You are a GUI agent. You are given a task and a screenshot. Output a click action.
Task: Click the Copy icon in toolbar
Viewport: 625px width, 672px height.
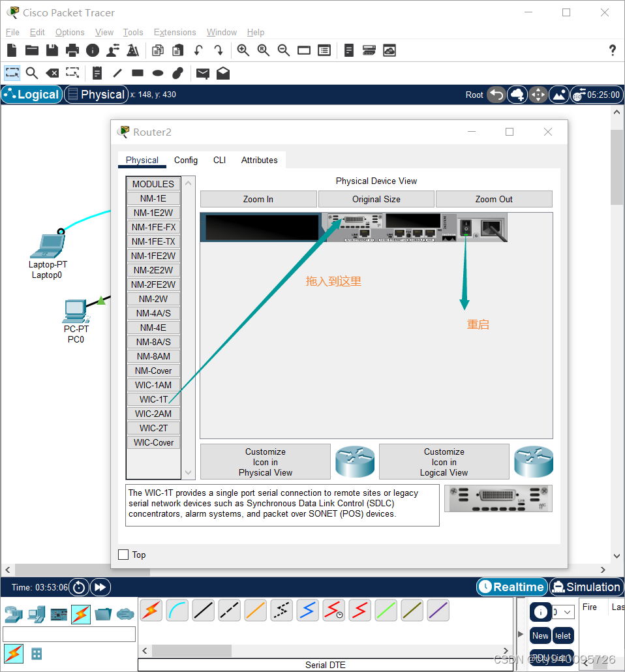158,51
